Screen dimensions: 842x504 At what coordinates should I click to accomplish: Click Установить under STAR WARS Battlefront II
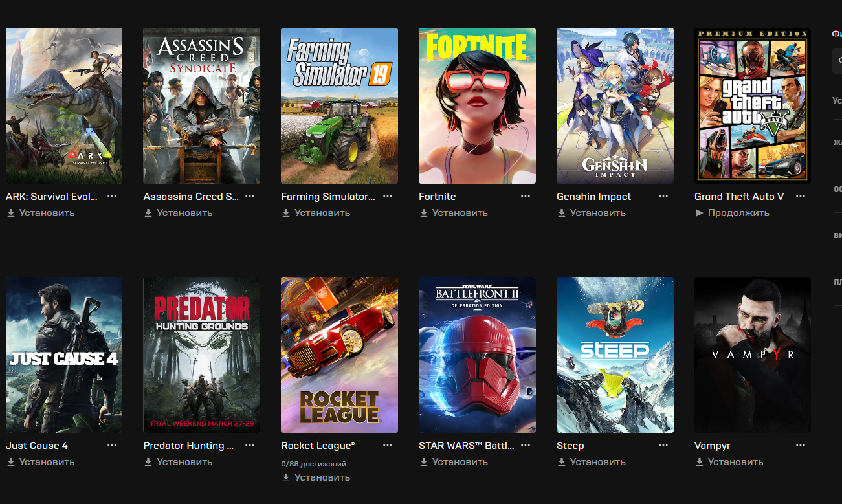pyautogui.click(x=454, y=462)
